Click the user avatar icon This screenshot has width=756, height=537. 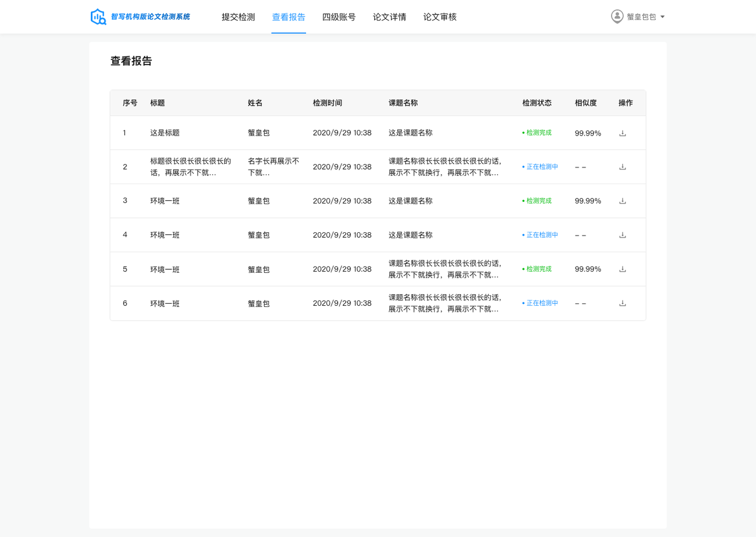coord(617,17)
